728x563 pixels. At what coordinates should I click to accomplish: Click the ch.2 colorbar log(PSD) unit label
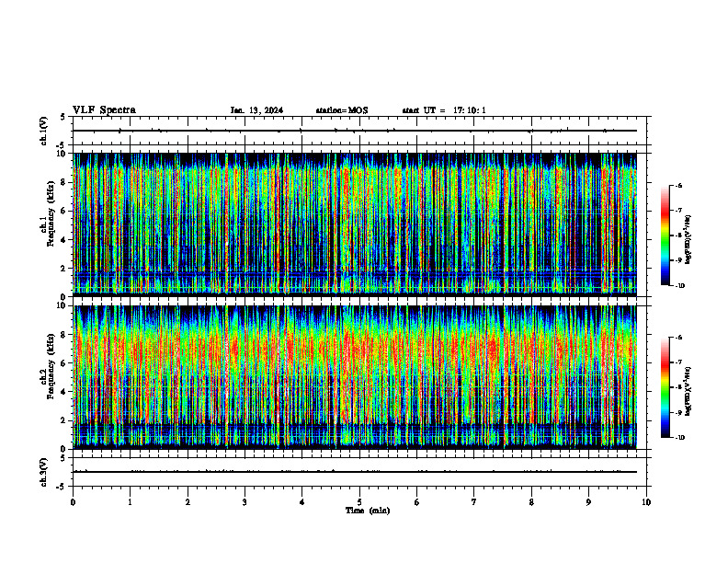point(688,391)
